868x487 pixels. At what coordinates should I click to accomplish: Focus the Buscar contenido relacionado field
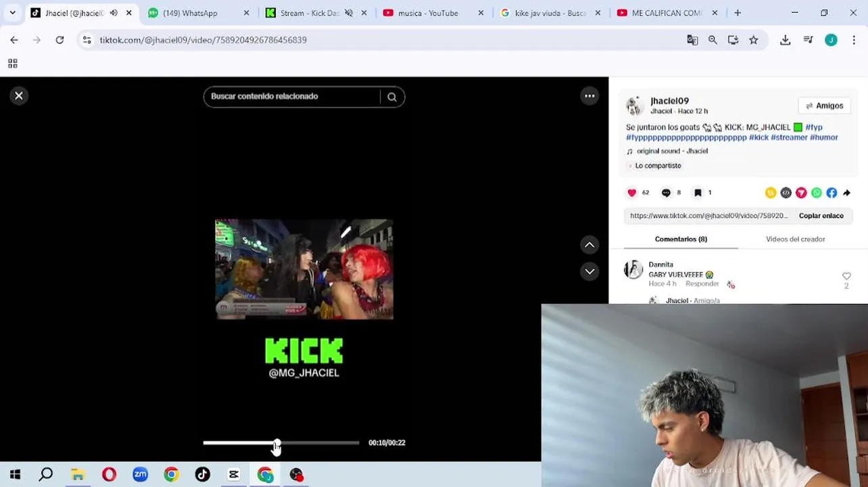coord(292,97)
